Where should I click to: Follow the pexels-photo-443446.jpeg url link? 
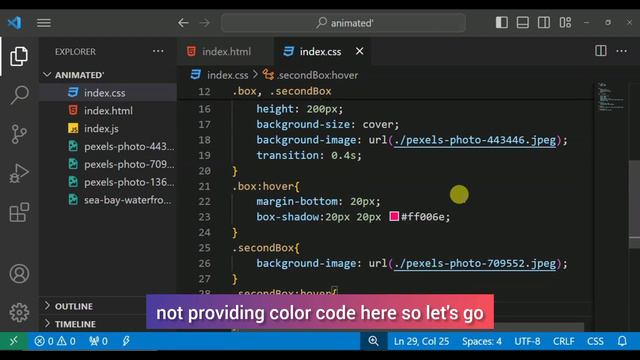click(x=475, y=140)
